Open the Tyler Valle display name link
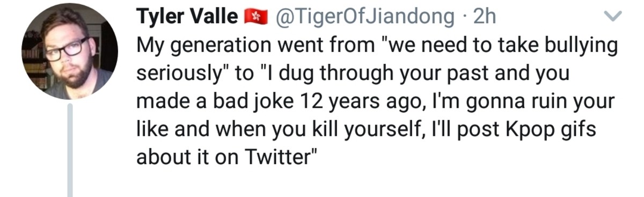644x197 pixels. point(188,18)
